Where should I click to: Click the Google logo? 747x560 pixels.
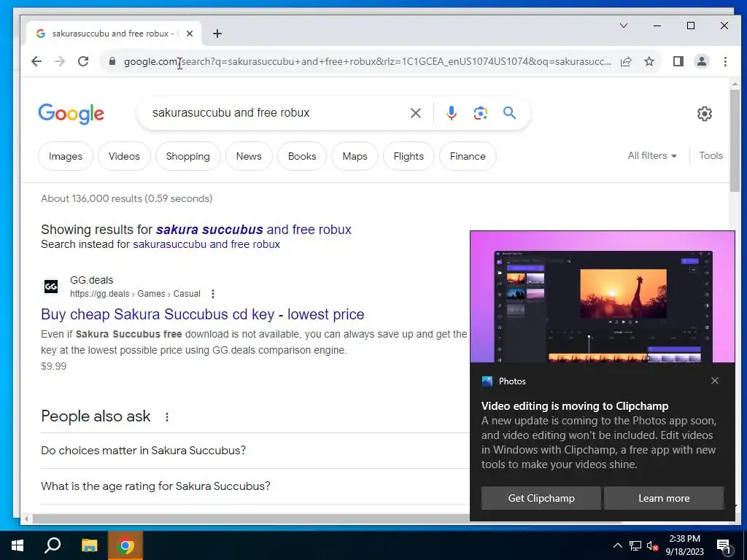[x=71, y=113]
